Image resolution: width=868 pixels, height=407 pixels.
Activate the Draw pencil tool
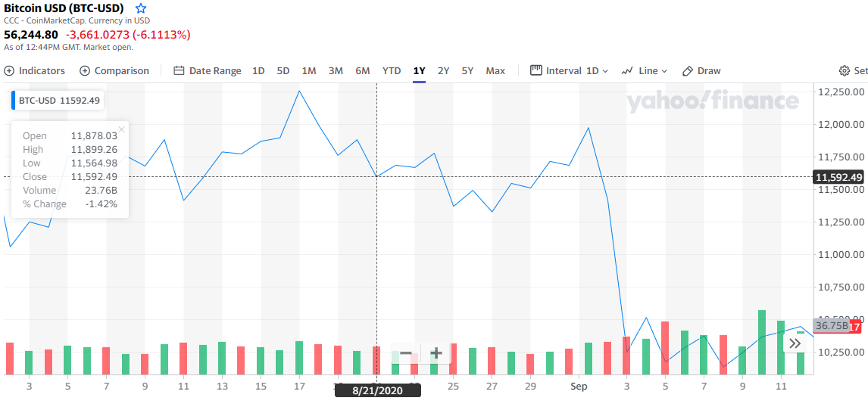pos(701,70)
